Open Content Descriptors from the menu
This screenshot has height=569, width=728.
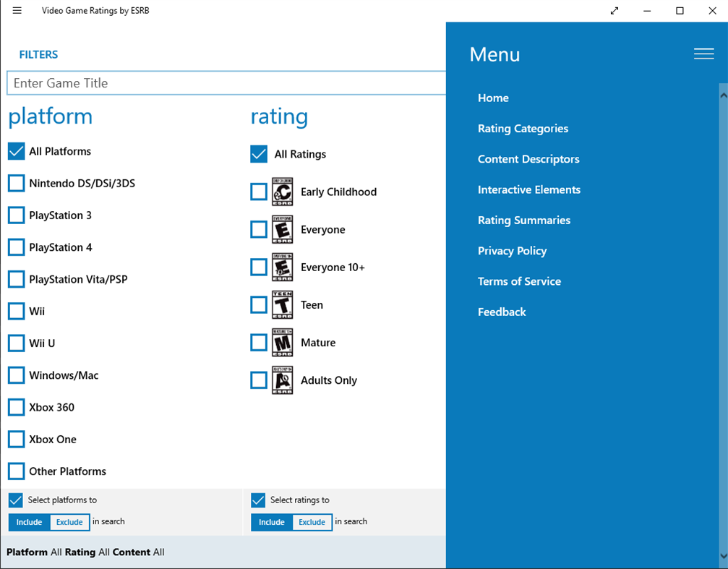pyautogui.click(x=528, y=159)
